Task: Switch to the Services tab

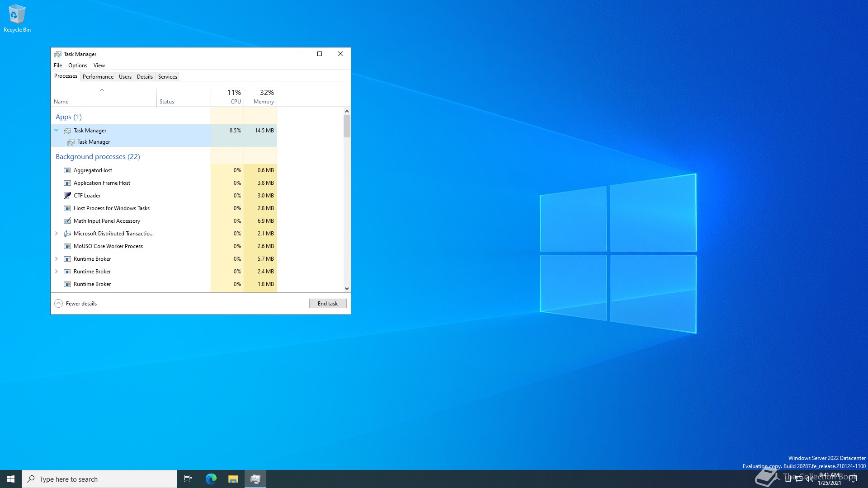Action: pyautogui.click(x=168, y=77)
